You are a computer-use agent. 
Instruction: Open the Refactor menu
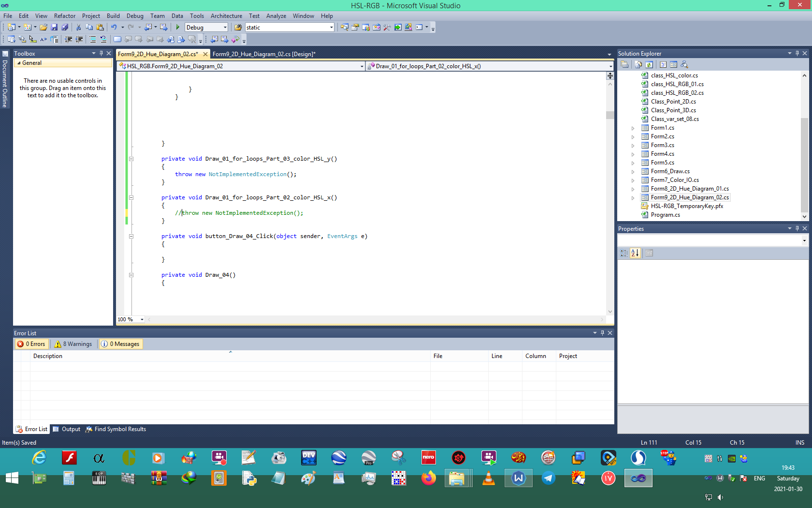coord(65,16)
